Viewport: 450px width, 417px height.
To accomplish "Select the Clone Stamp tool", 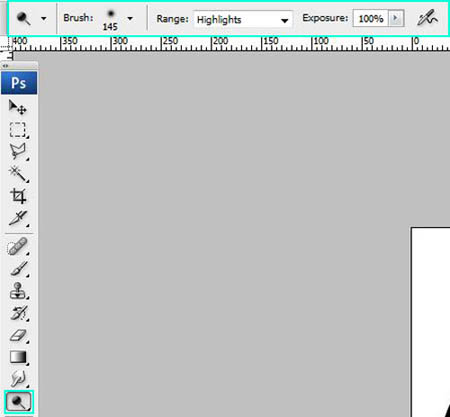I will (18, 291).
